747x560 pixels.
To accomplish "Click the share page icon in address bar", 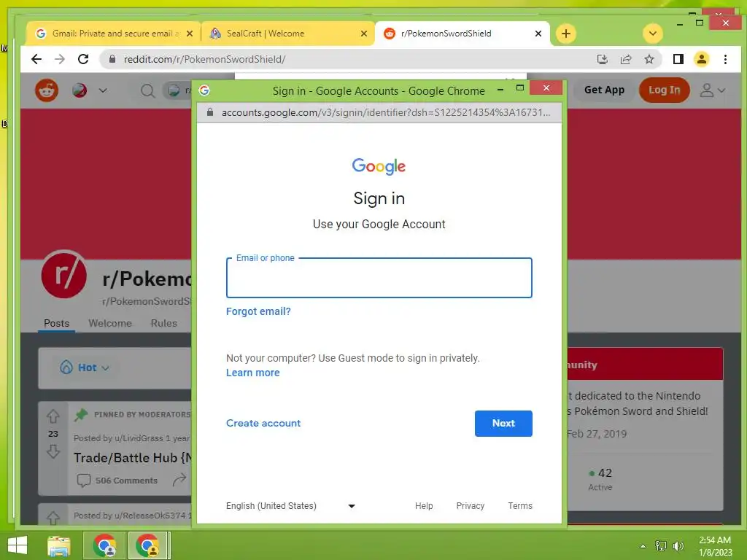I will click(x=625, y=59).
